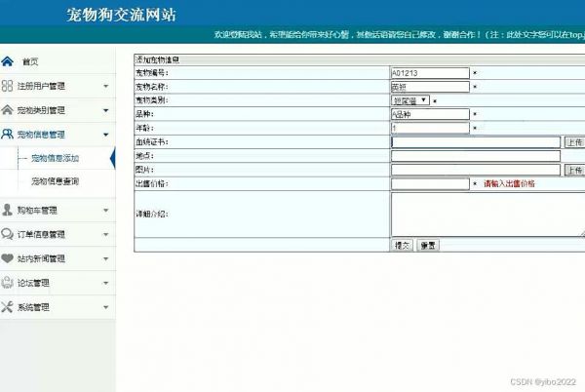Click the 注册用户管理 grid icon
The width and height of the screenshot is (585, 392).
click(x=8, y=86)
